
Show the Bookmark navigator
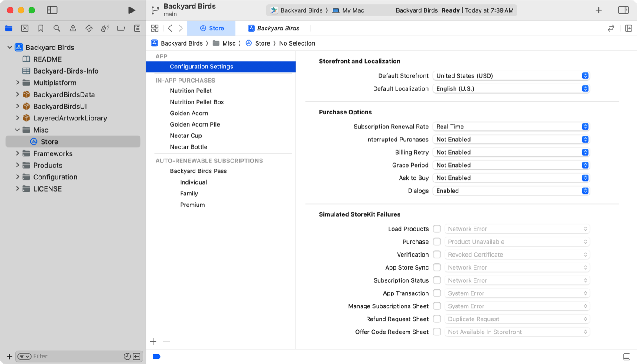tap(41, 28)
